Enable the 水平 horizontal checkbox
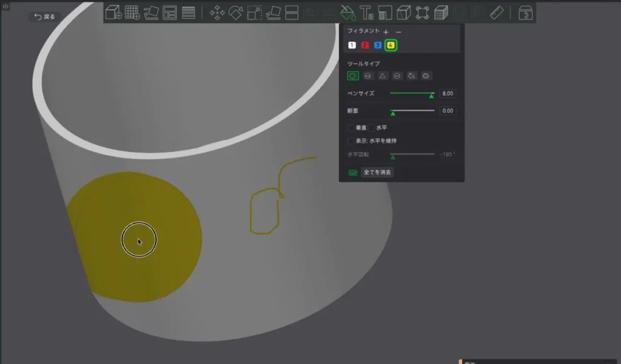Screen dimensions: 621x364 click(371, 128)
